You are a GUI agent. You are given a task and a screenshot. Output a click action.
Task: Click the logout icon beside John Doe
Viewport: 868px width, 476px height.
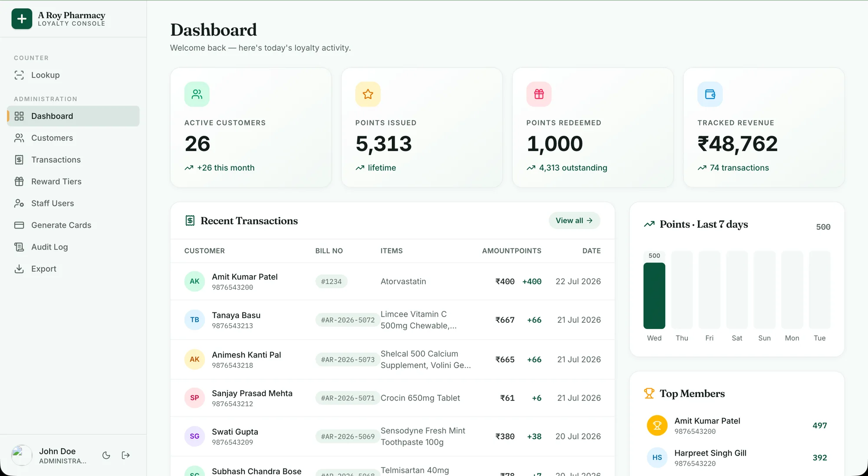tap(126, 455)
